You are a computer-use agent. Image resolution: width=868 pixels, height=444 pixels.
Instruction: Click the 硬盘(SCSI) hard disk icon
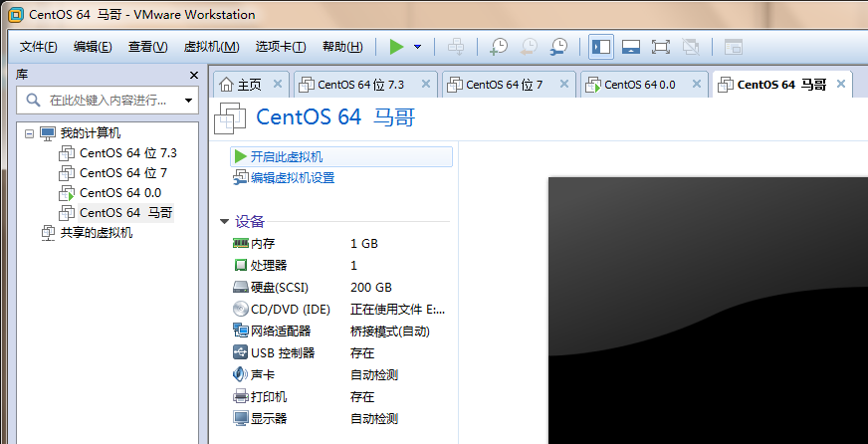pyautogui.click(x=241, y=288)
